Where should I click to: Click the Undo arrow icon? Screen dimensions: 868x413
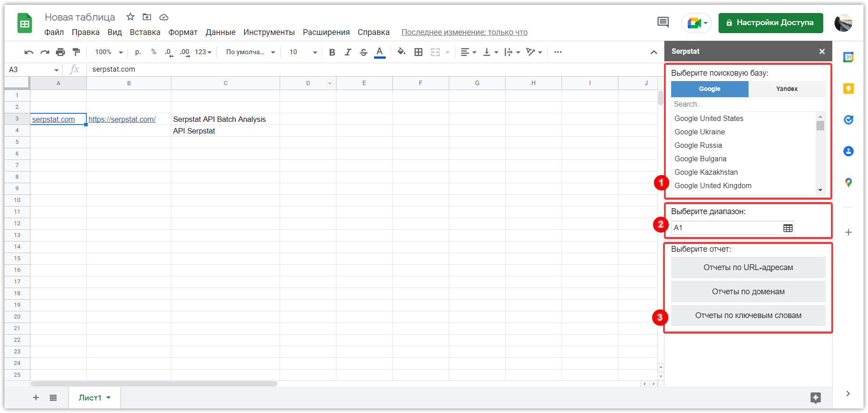(29, 52)
